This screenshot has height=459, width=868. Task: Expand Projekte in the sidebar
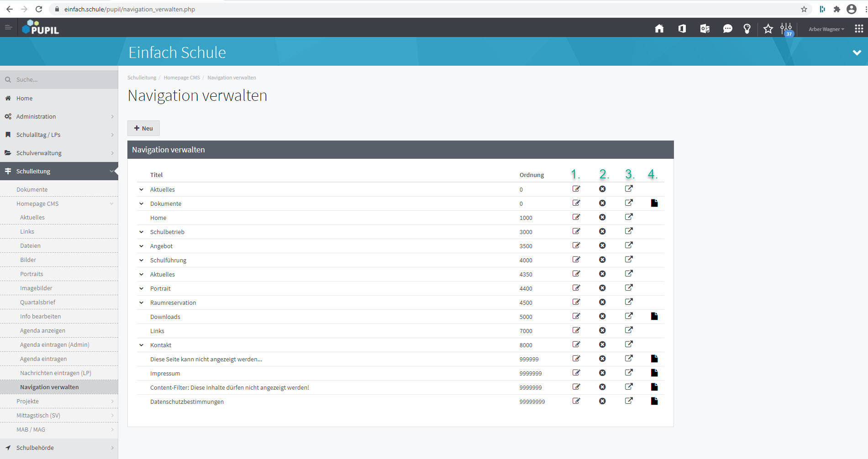click(x=59, y=401)
